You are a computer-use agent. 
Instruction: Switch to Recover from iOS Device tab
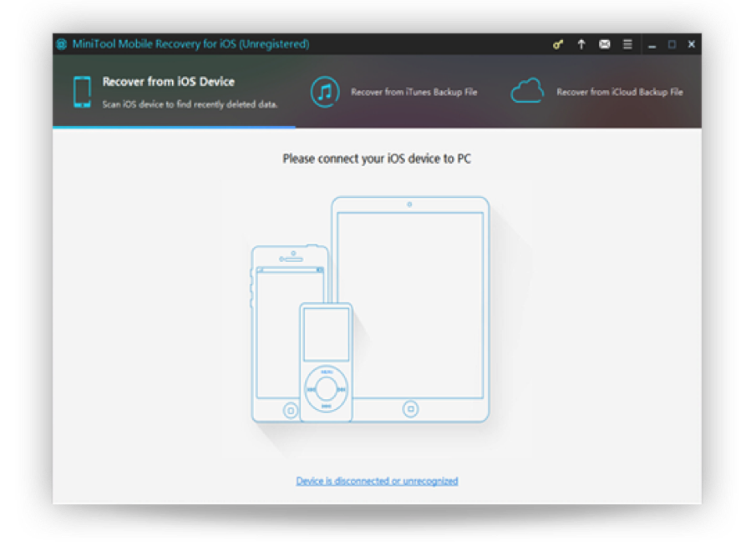pyautogui.click(x=174, y=92)
